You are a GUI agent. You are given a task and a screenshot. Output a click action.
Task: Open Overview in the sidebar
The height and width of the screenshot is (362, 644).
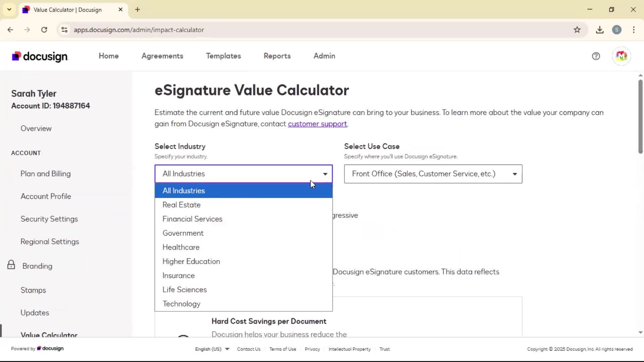point(36,128)
